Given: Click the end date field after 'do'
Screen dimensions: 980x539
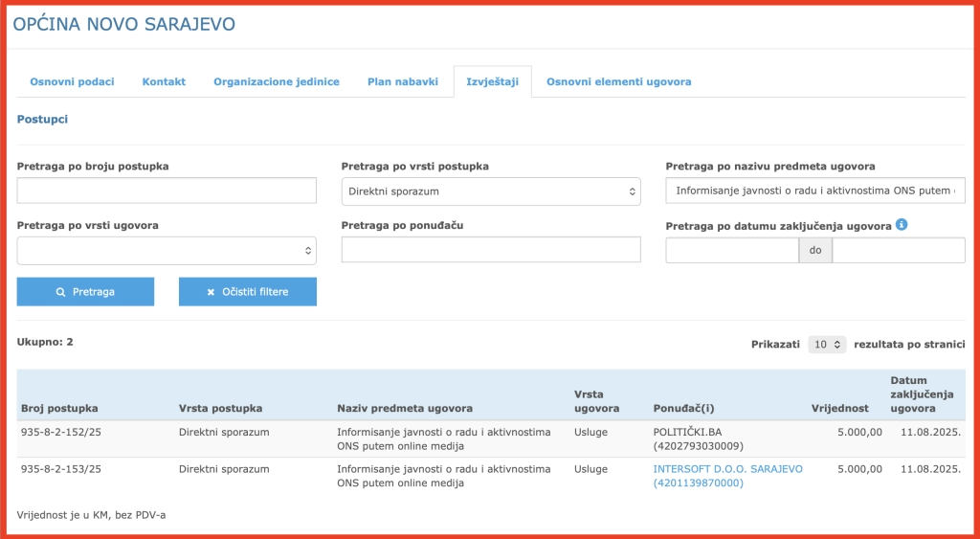Looking at the screenshot, I should [898, 251].
